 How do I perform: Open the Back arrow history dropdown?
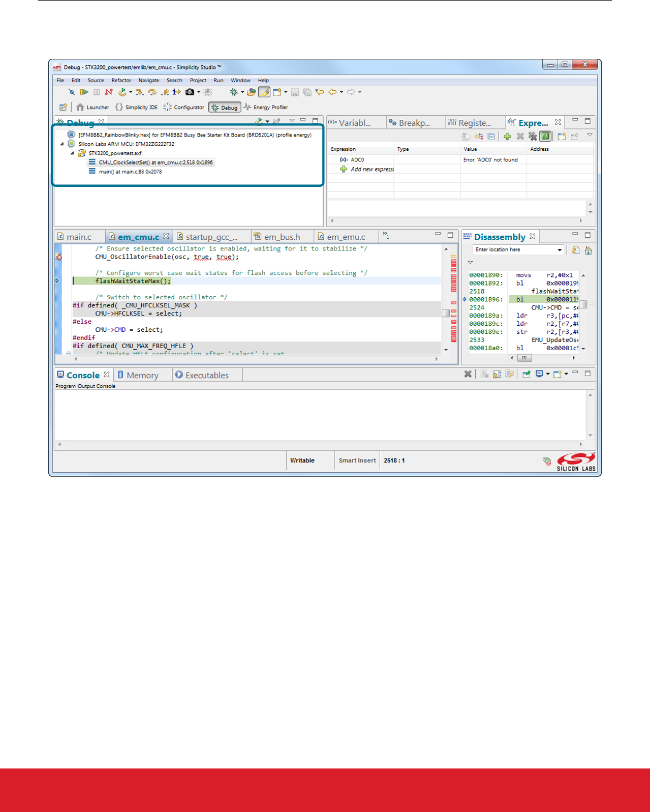(341, 92)
